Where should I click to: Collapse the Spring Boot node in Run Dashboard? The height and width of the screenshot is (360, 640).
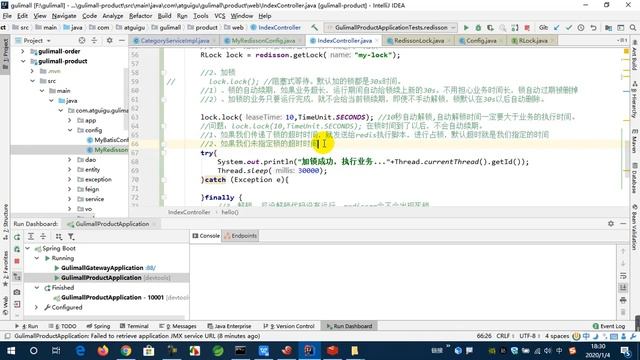point(28,248)
